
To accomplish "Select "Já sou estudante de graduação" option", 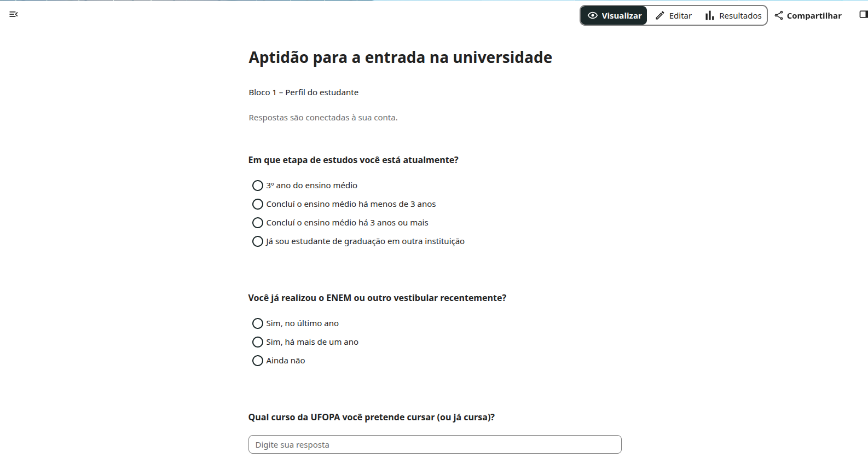I will pos(258,241).
